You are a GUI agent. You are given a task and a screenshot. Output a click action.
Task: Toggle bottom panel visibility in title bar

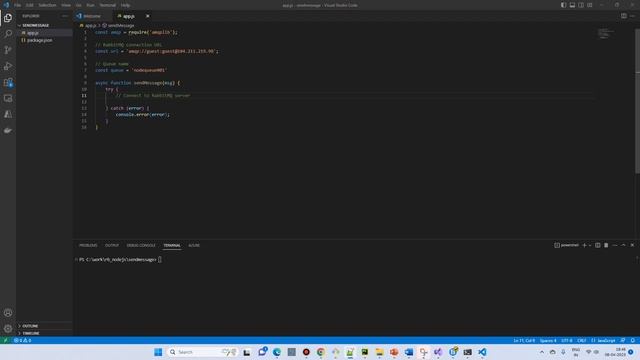pyautogui.click(x=572, y=5)
